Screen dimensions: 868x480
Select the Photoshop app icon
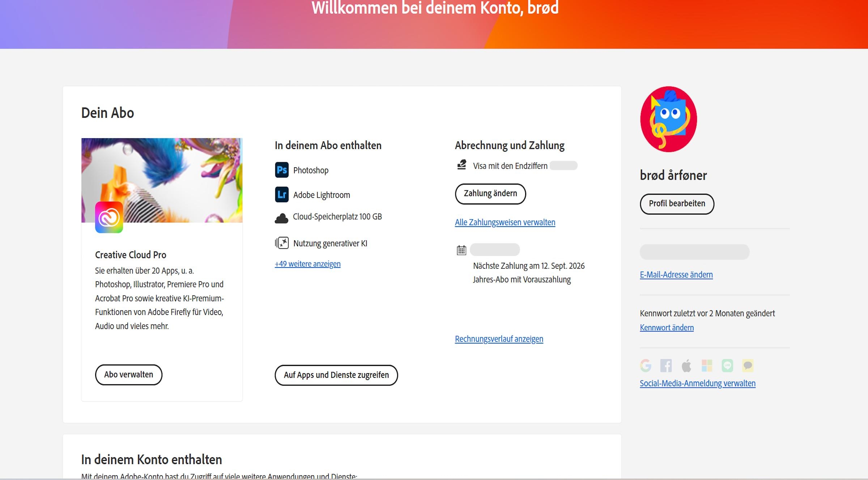coord(282,170)
